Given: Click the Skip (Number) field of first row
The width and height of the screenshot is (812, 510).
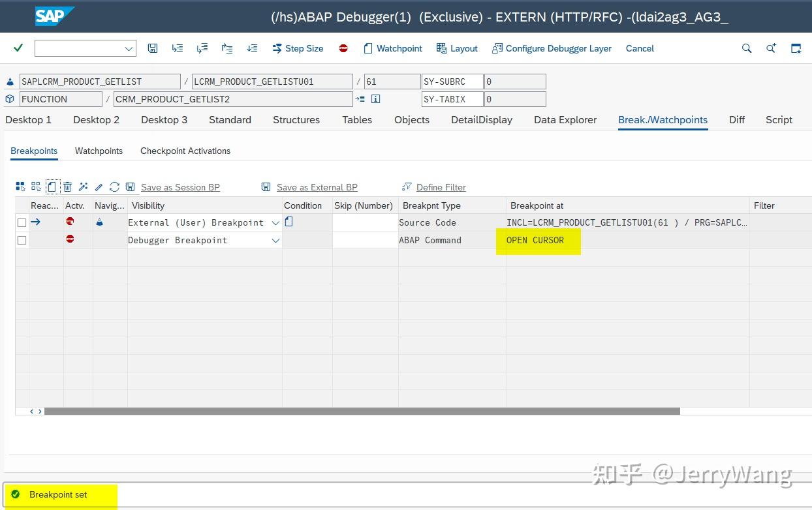Looking at the screenshot, I should click(365, 222).
